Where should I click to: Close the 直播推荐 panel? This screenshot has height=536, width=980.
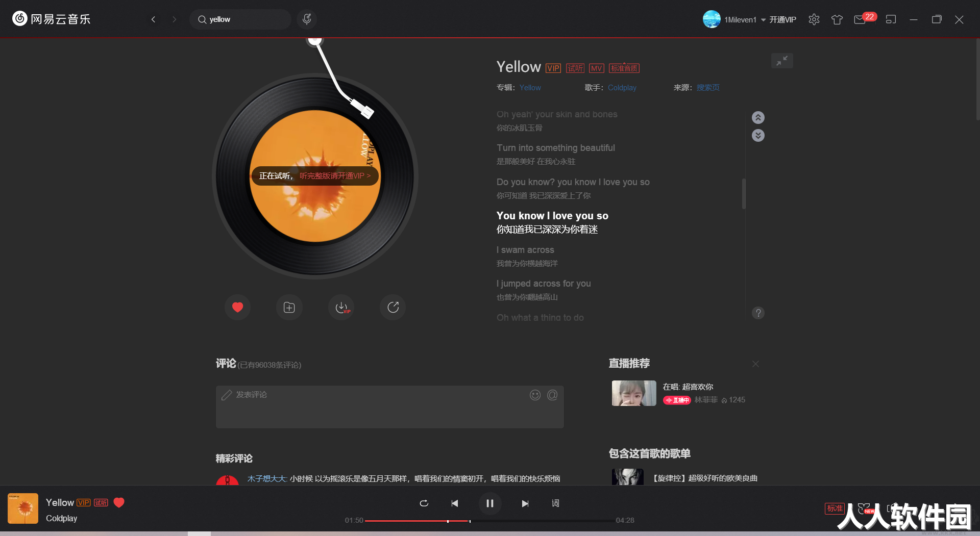[755, 364]
